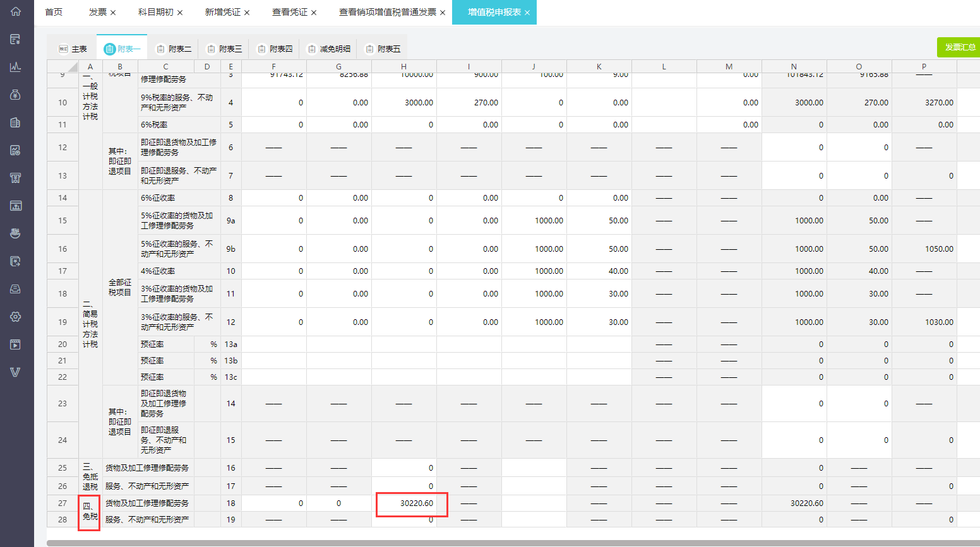The height and width of the screenshot is (547, 980).
Task: Switch to the 新增凭证 tab
Action: pos(222,12)
